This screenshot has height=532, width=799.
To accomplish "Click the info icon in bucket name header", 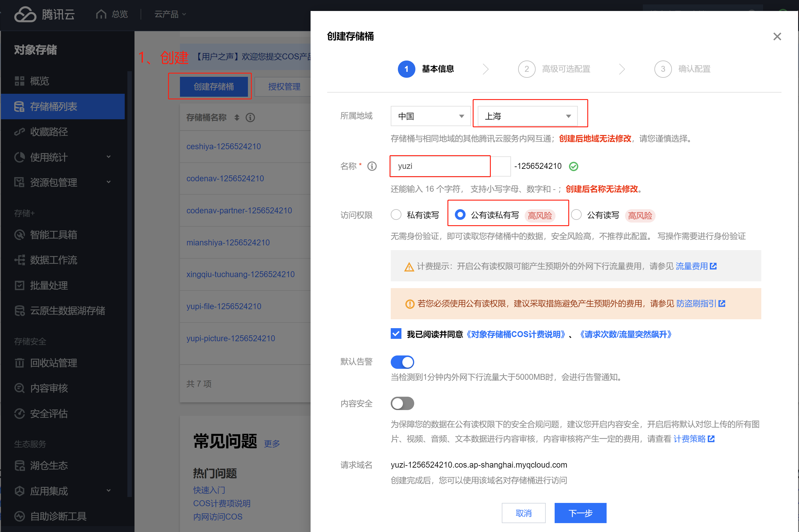I will point(250,117).
